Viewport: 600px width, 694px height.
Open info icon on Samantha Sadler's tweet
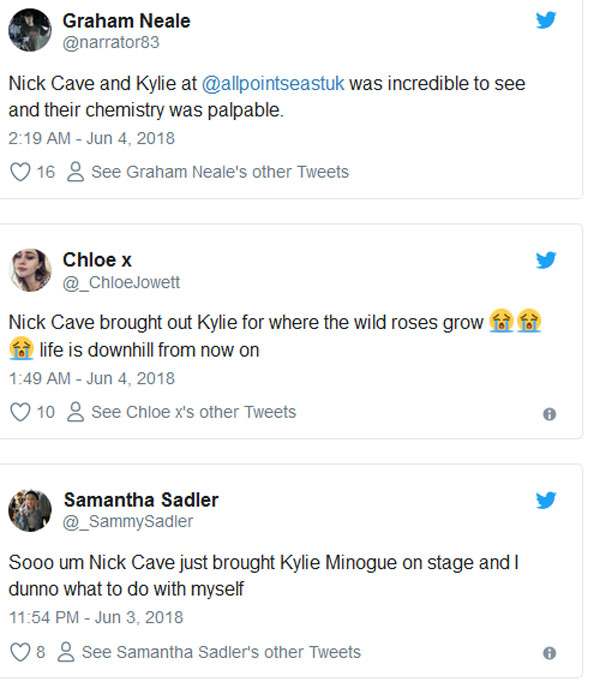pyautogui.click(x=549, y=653)
